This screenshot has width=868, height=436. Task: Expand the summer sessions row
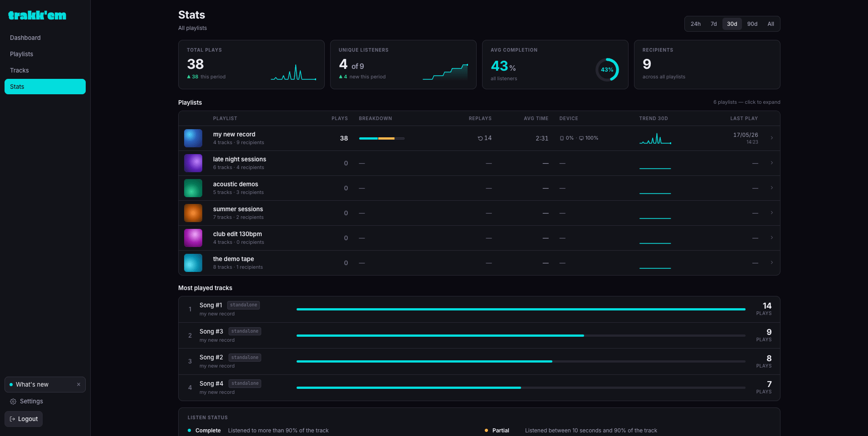(x=479, y=213)
